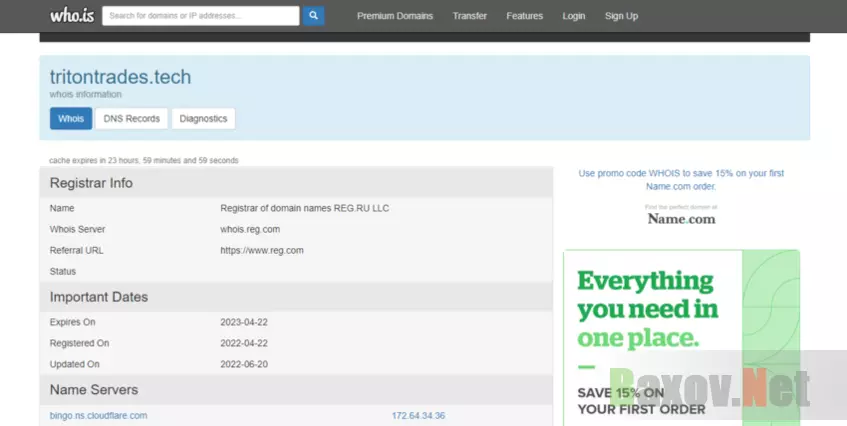
Task: Click the Updated On row label
Action: (75, 364)
